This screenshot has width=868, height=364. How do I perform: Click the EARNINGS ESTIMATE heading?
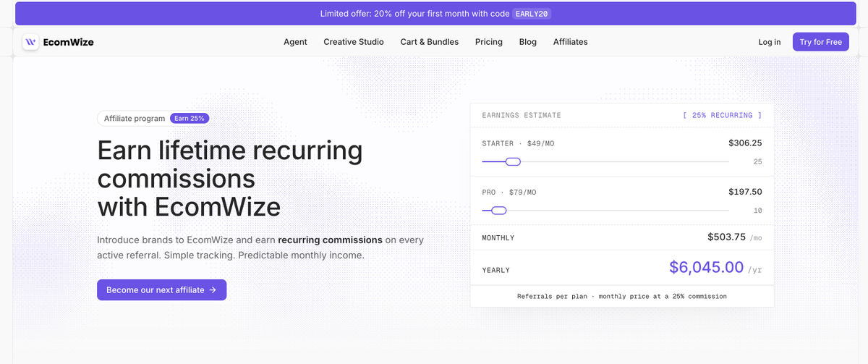point(522,115)
